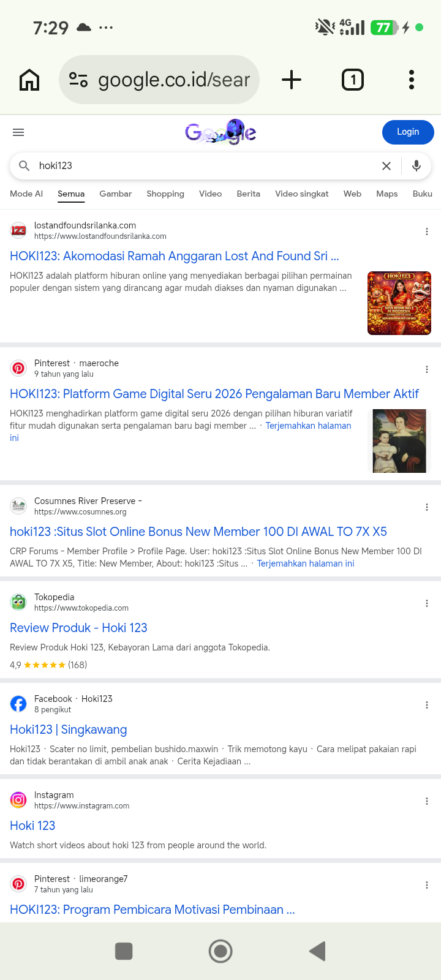Open Hoki123 | Singkawang link

click(69, 729)
